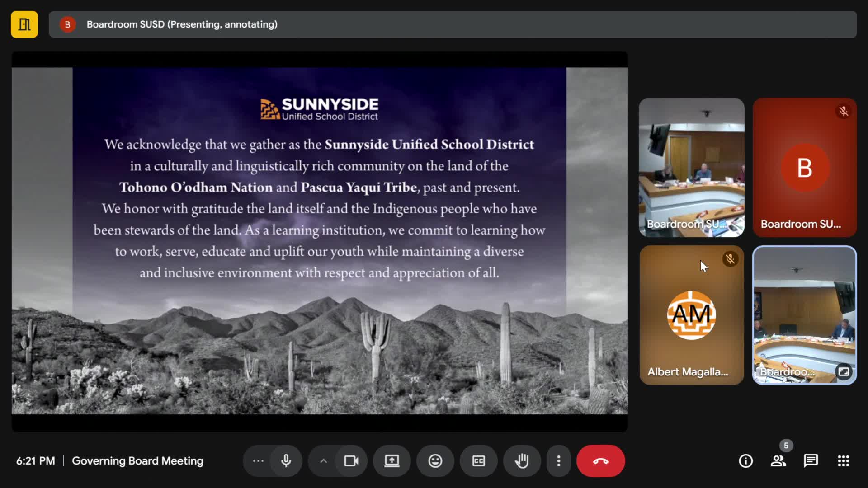This screenshot has height=488, width=868.
Task: Open more options three-dot menu
Action: click(x=559, y=461)
